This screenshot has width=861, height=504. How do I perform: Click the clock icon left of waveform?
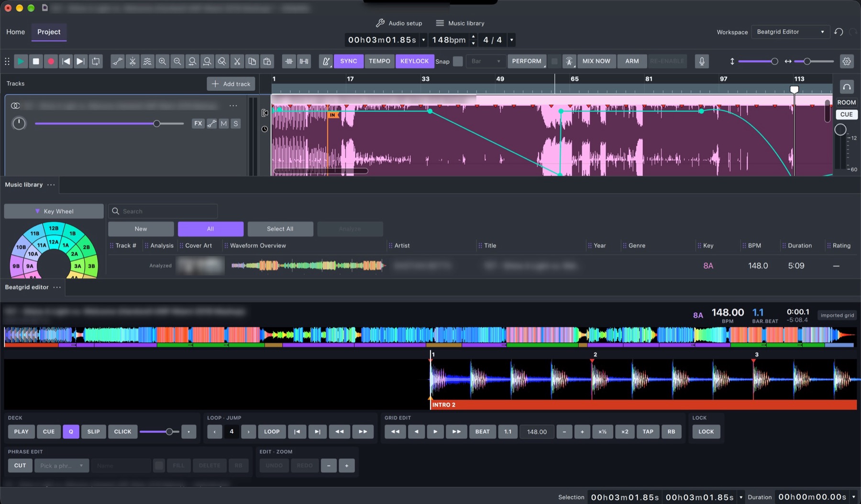point(265,129)
